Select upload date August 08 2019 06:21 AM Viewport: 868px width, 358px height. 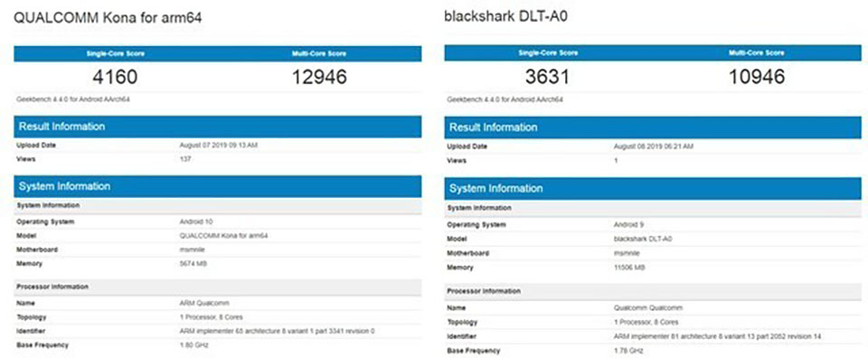coord(654,146)
